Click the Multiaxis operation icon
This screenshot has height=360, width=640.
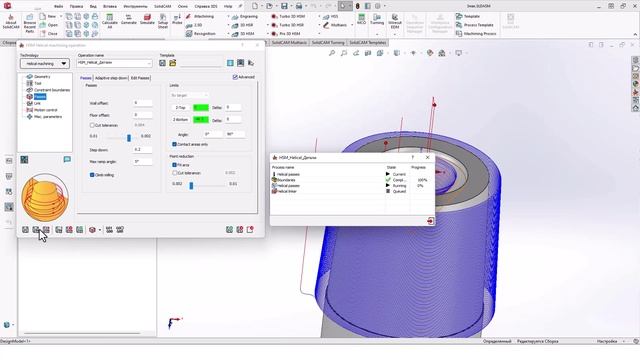(335, 25)
